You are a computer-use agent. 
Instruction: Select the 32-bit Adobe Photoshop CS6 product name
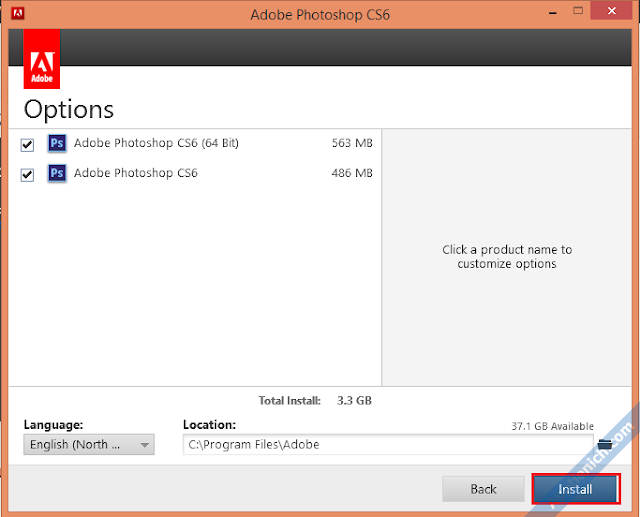click(x=136, y=173)
